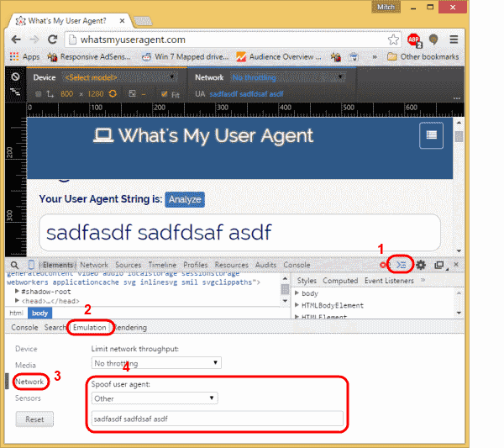The image size is (504, 448).
Task: Toggle the DevTools console drawer icon
Action: pos(402,265)
